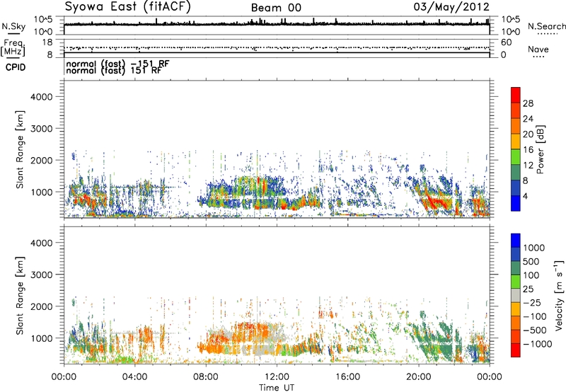Click the N.Search dotted line legend sample
The width and height of the screenshot is (566, 392).
click(547, 34)
